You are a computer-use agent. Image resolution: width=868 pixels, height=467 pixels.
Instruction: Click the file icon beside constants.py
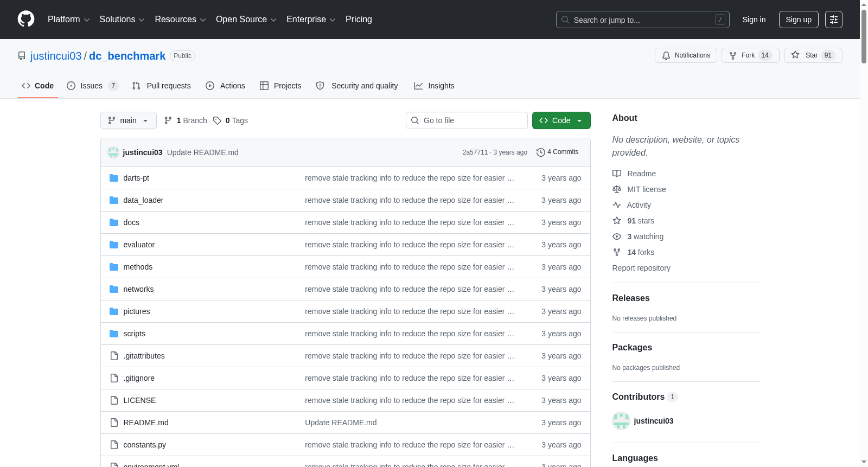(114, 445)
